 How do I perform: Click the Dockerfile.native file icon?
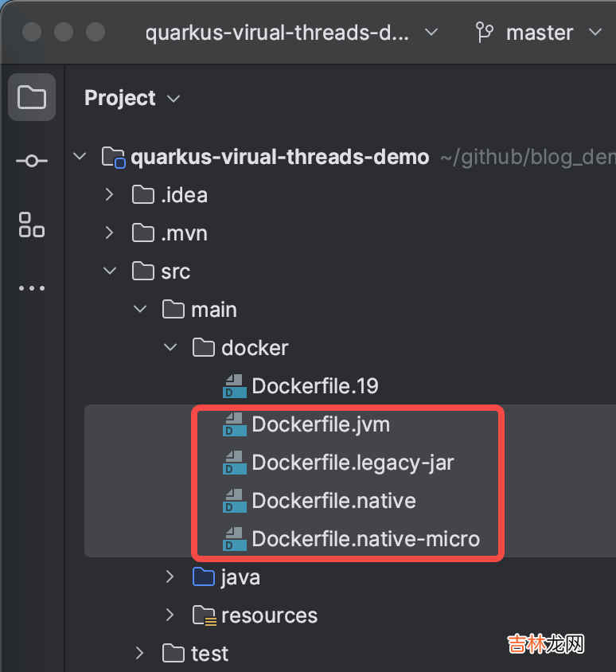(235, 501)
